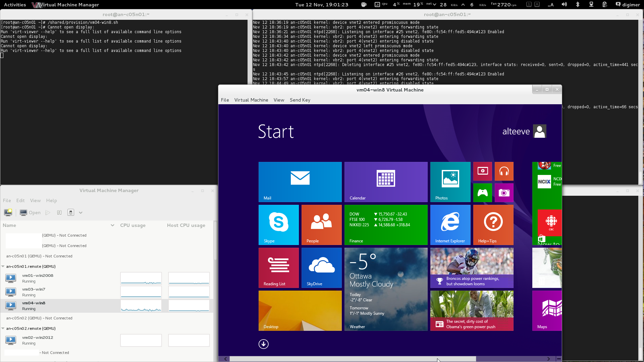This screenshot has width=644, height=362.
Task: Click Open console button in Virtual Machine Manager
Action: click(30, 213)
